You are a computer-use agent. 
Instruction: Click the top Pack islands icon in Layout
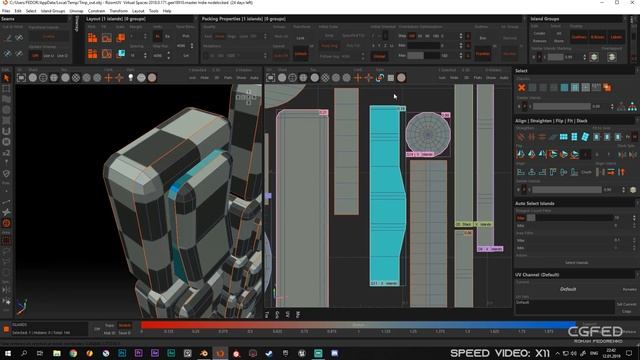(x=93, y=38)
